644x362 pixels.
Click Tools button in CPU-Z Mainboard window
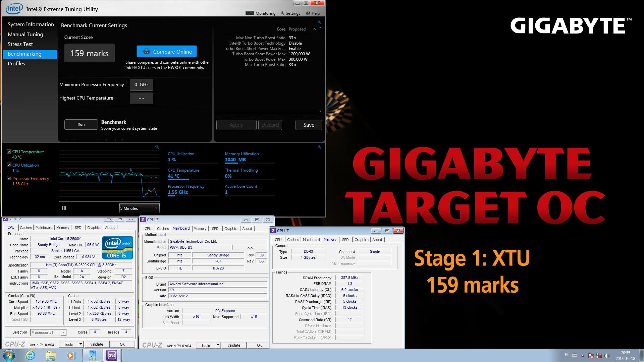tap(206, 345)
